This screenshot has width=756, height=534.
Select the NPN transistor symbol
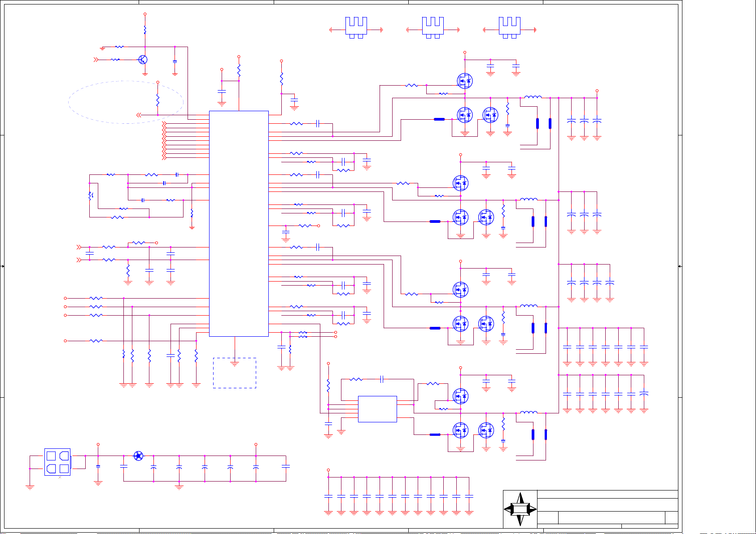tap(143, 60)
